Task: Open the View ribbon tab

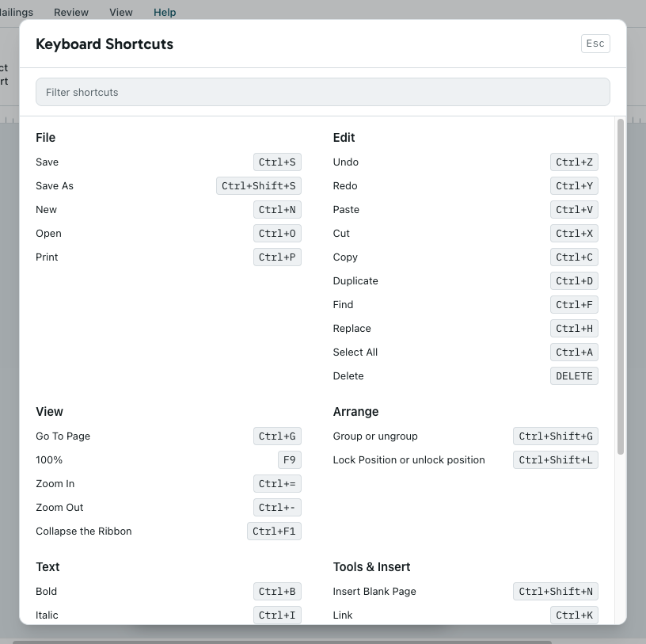Action: point(120,13)
